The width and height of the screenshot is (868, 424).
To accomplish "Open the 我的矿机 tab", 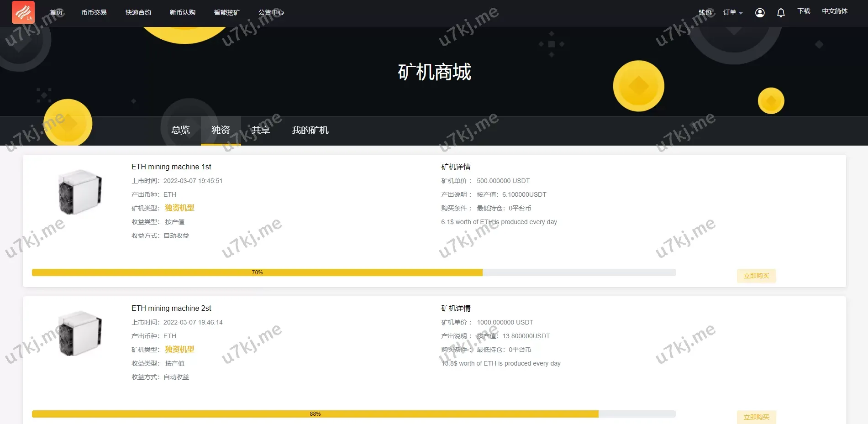I will (x=310, y=130).
